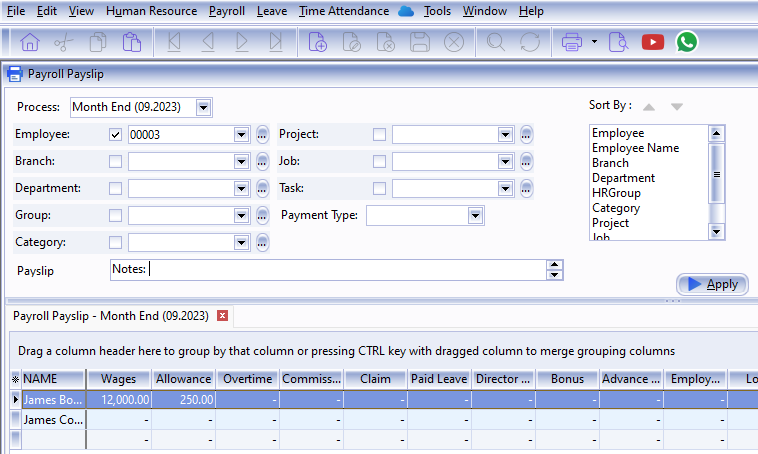
Task: Click the Print preview icon
Action: pyautogui.click(x=618, y=42)
